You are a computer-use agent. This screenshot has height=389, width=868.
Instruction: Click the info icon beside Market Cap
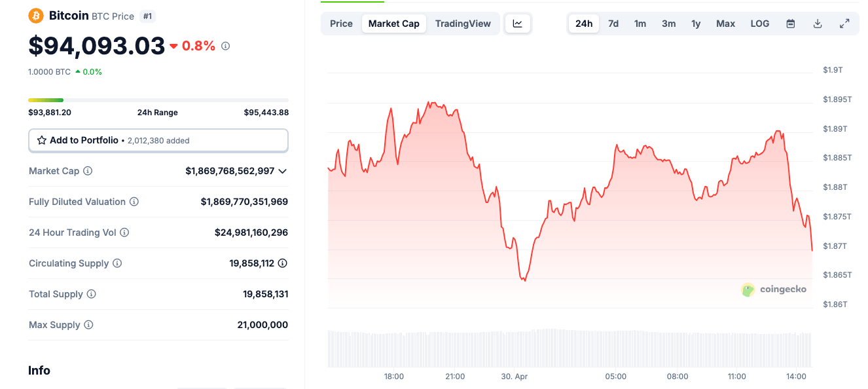pyautogui.click(x=88, y=171)
